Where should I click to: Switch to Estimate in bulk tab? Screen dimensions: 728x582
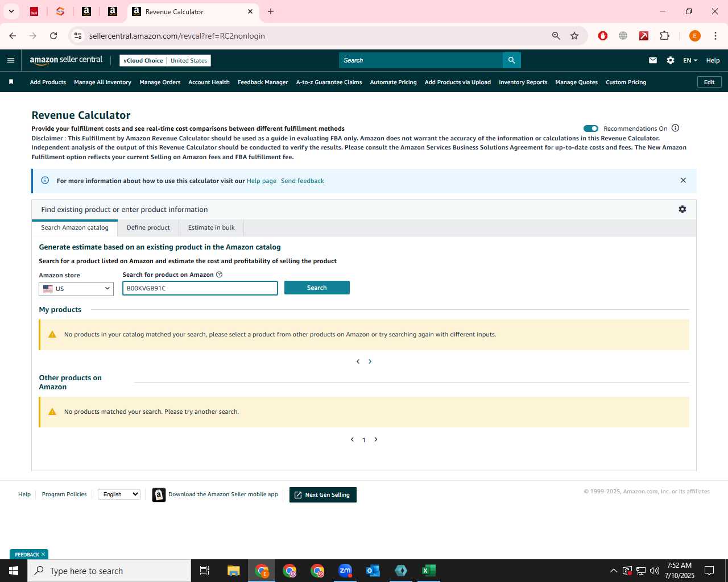(x=211, y=227)
